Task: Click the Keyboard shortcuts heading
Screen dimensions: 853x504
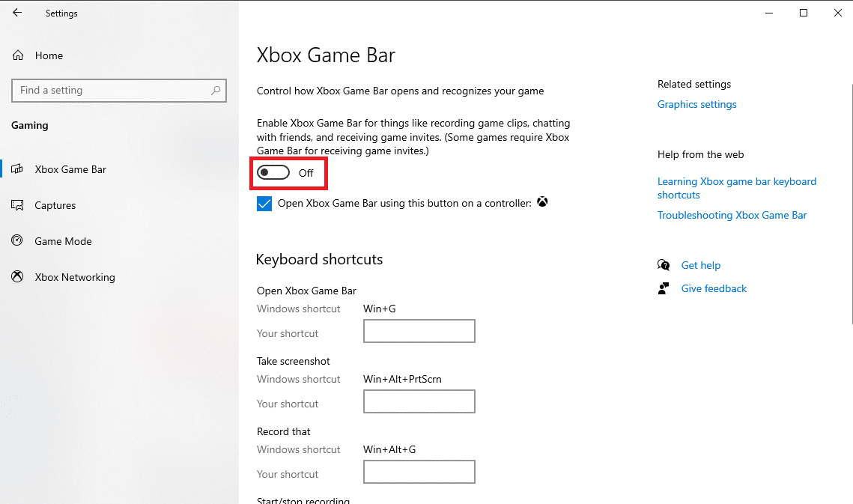Action: [x=319, y=259]
